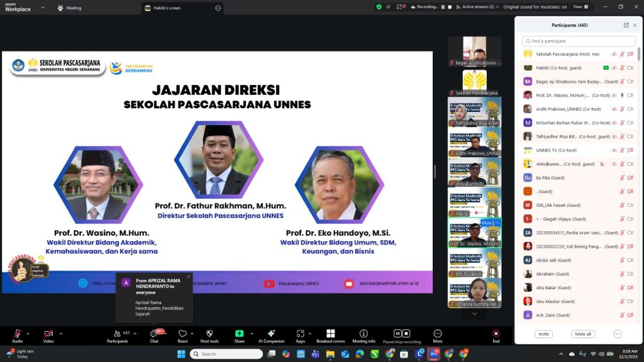
Task: Click the React heart icon
Action: click(182, 334)
